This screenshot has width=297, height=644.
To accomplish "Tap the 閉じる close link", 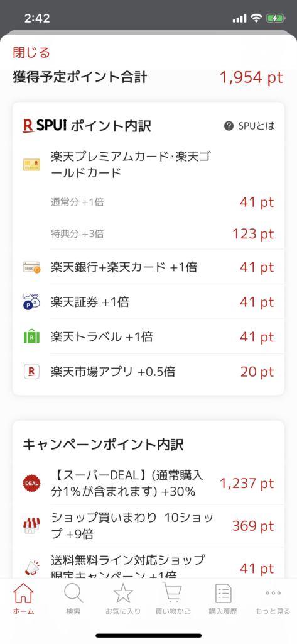I will tap(31, 53).
